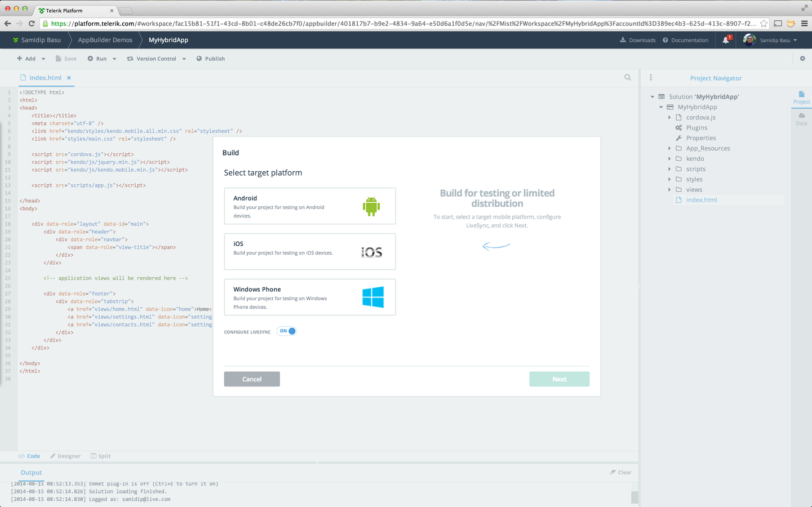Cancel the Build dialog

(252, 379)
